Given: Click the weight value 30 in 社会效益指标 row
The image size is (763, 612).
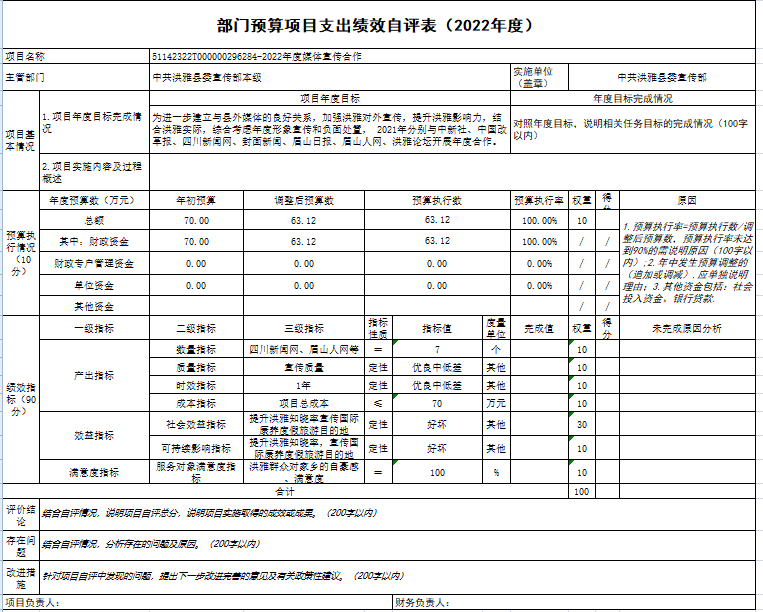Looking at the screenshot, I should click(582, 424).
